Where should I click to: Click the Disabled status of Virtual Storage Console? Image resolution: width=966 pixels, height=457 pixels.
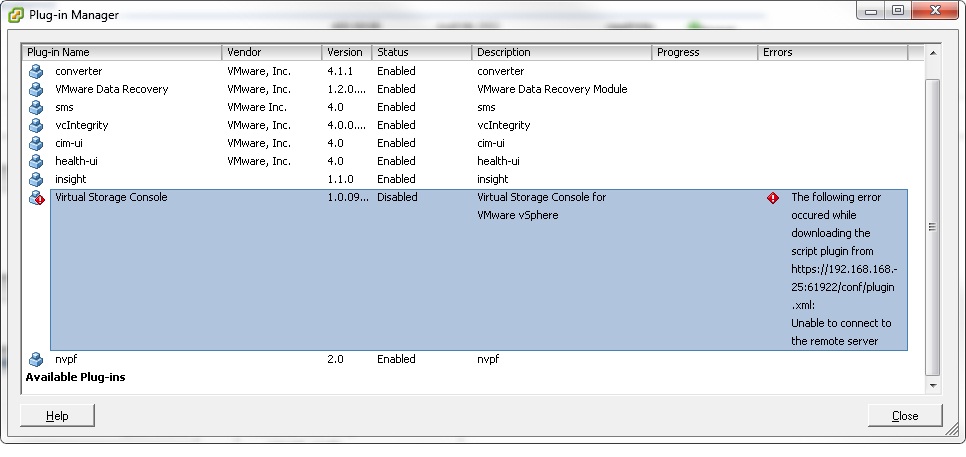pyautogui.click(x=397, y=197)
